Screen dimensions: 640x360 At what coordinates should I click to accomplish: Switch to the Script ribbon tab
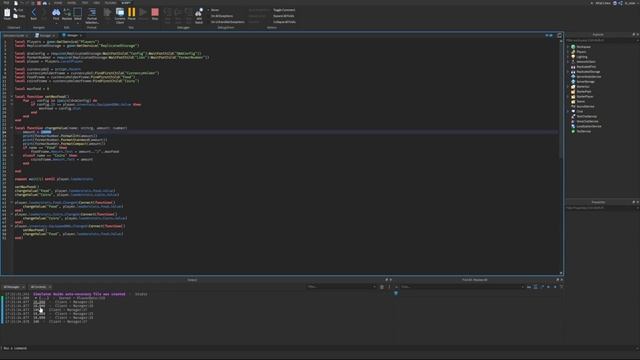coord(126,3)
